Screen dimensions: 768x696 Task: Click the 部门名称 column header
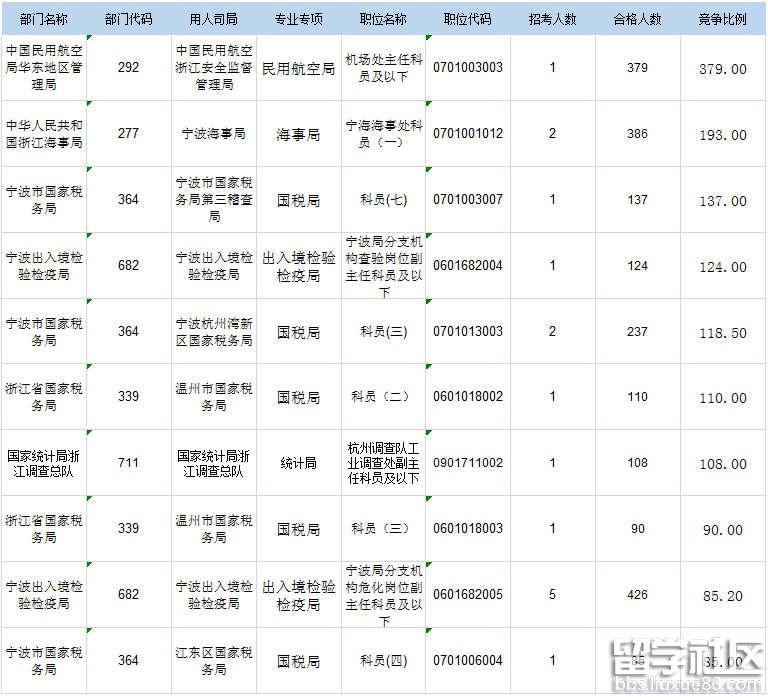click(x=43, y=19)
